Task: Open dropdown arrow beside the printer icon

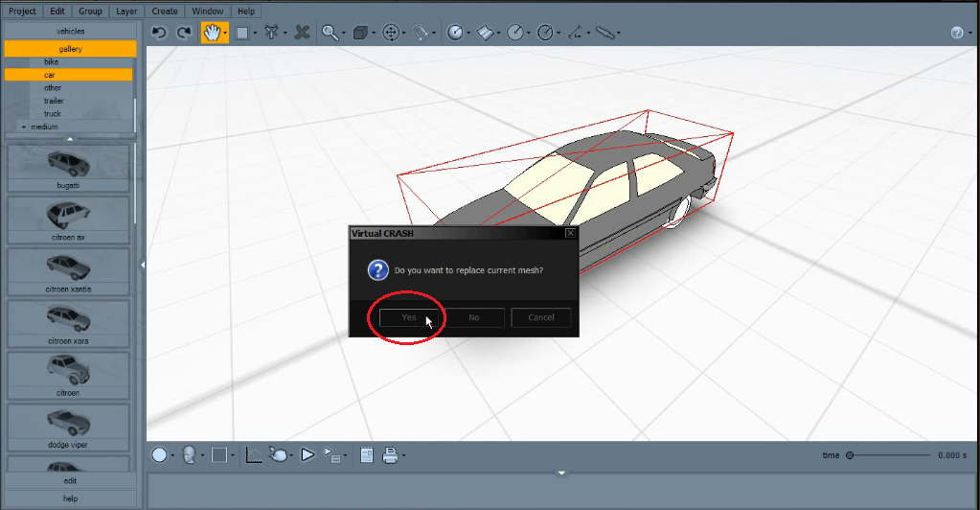Action: [403, 455]
